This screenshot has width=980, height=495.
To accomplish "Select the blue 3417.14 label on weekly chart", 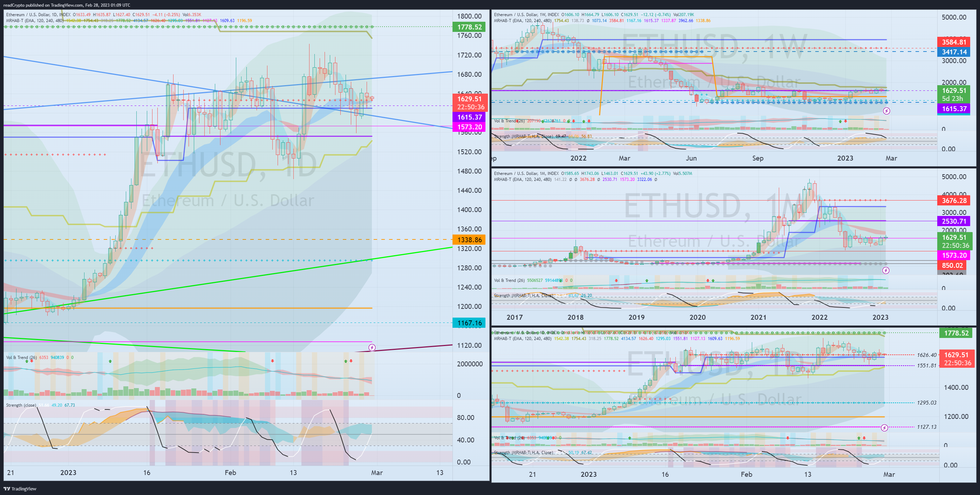I will click(x=954, y=52).
